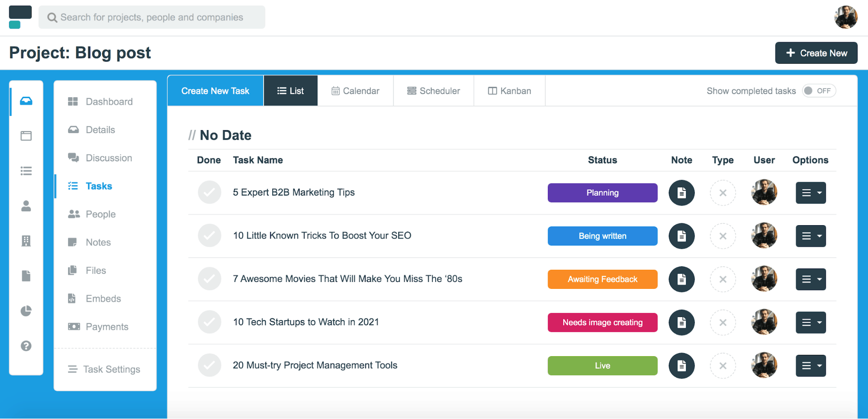Open the pie chart reports icon
This screenshot has width=868, height=419.
[x=26, y=311]
